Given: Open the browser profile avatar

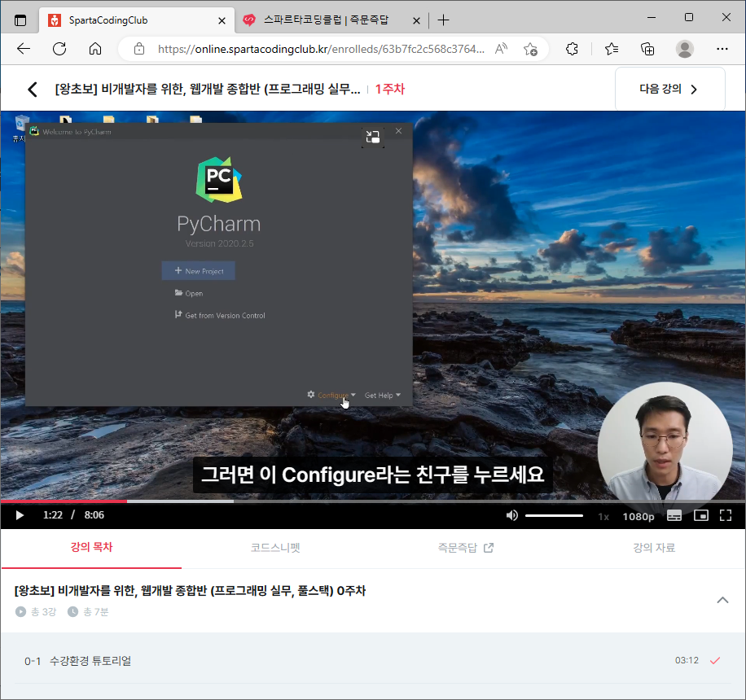Looking at the screenshot, I should tap(685, 49).
